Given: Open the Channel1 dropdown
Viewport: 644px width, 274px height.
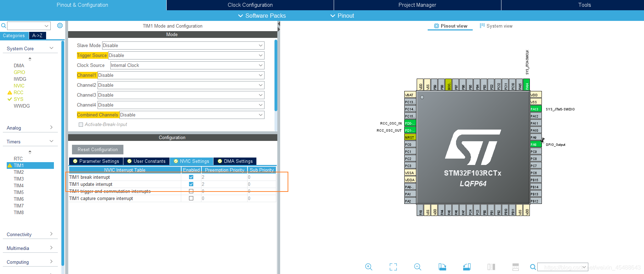Looking at the screenshot, I should click(181, 75).
